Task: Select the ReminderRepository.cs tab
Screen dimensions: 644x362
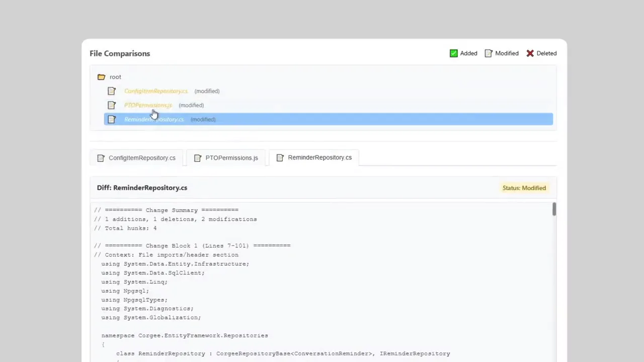Action: coord(314,157)
